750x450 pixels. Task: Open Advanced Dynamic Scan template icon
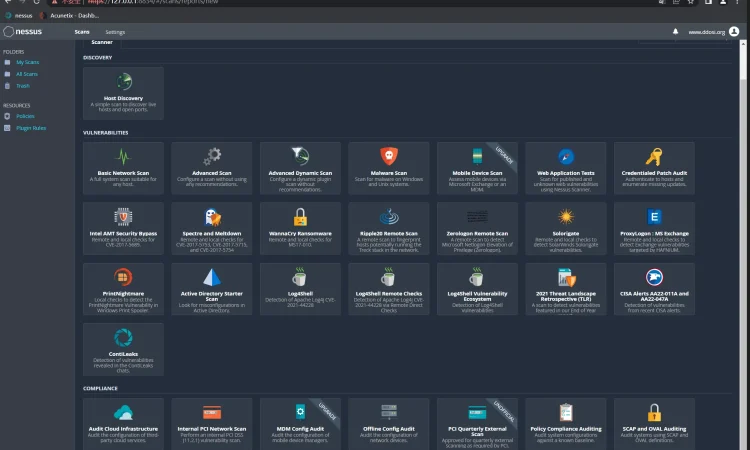300,156
